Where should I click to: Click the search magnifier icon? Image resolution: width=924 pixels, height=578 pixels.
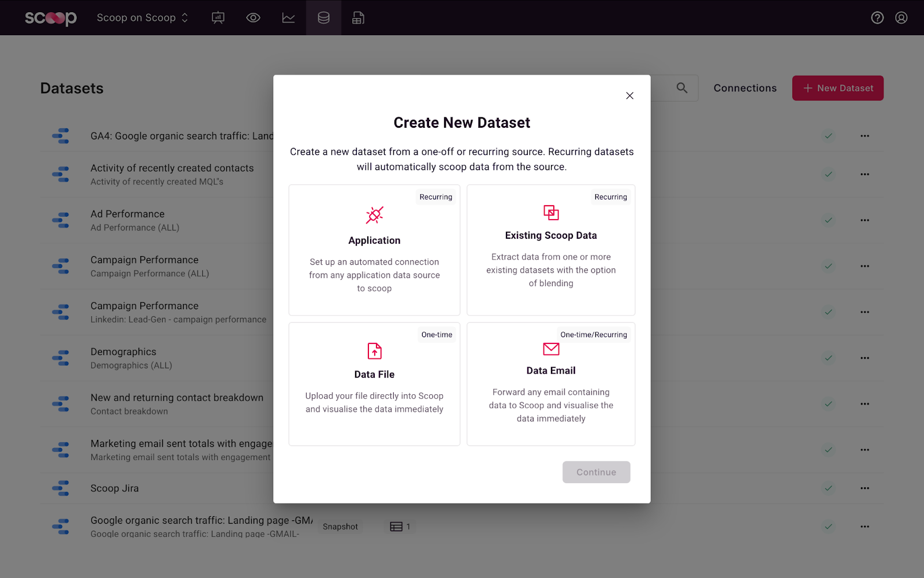(682, 88)
